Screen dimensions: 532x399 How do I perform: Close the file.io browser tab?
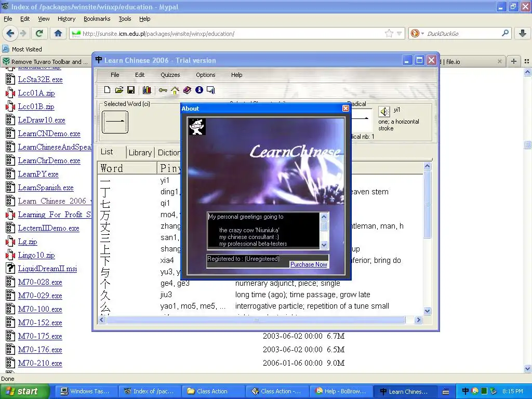[x=499, y=61]
